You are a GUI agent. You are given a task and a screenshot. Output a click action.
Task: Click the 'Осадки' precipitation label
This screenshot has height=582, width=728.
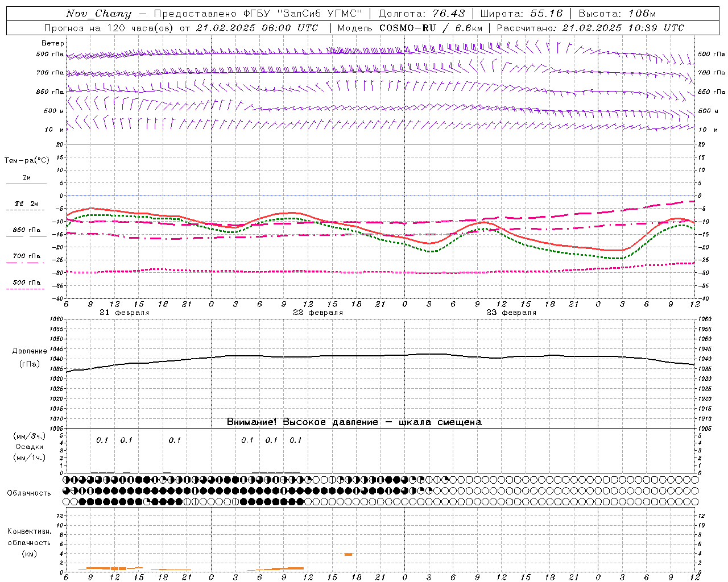30,447
